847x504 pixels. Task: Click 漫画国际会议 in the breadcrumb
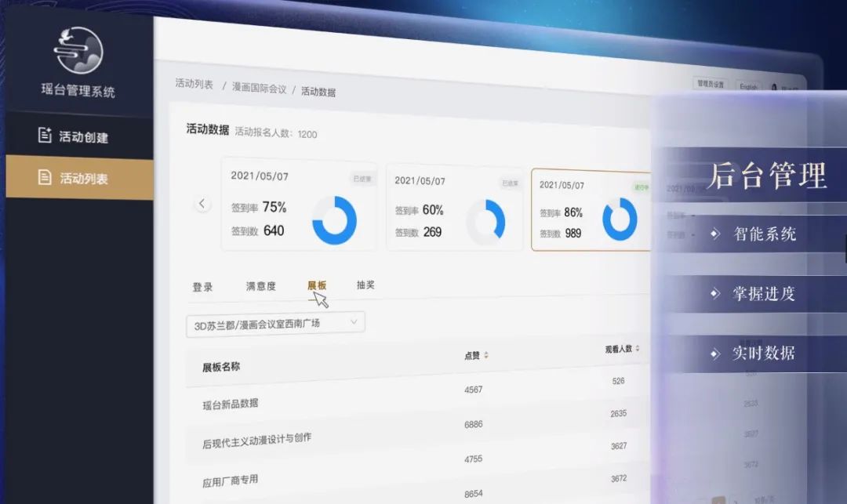click(x=260, y=88)
